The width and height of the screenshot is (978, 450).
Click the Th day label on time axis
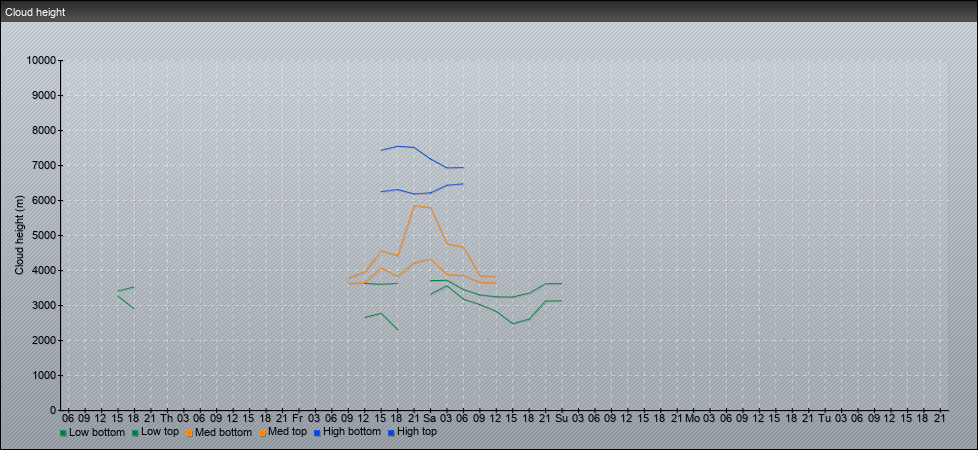click(167, 418)
